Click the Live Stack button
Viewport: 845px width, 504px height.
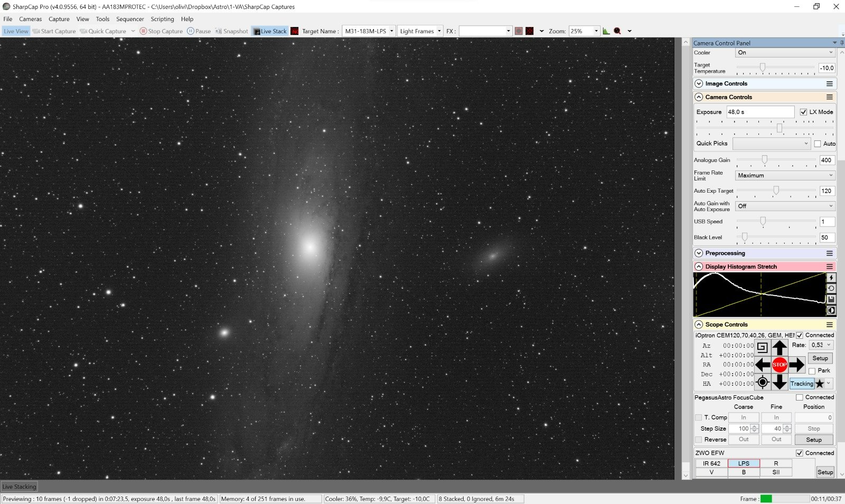tap(270, 31)
